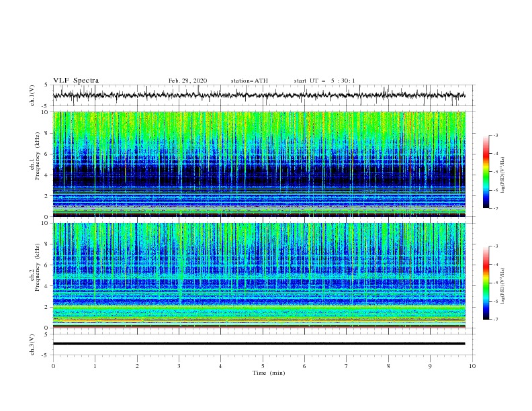Click "-3" on the ch.2 color bar
The image size is (532, 411).
point(496,246)
